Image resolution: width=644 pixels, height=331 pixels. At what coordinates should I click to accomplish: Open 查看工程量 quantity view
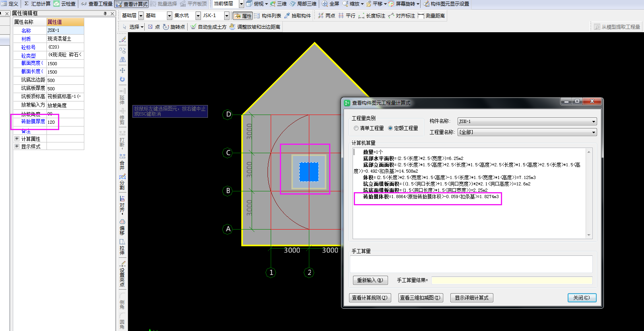click(x=97, y=4)
